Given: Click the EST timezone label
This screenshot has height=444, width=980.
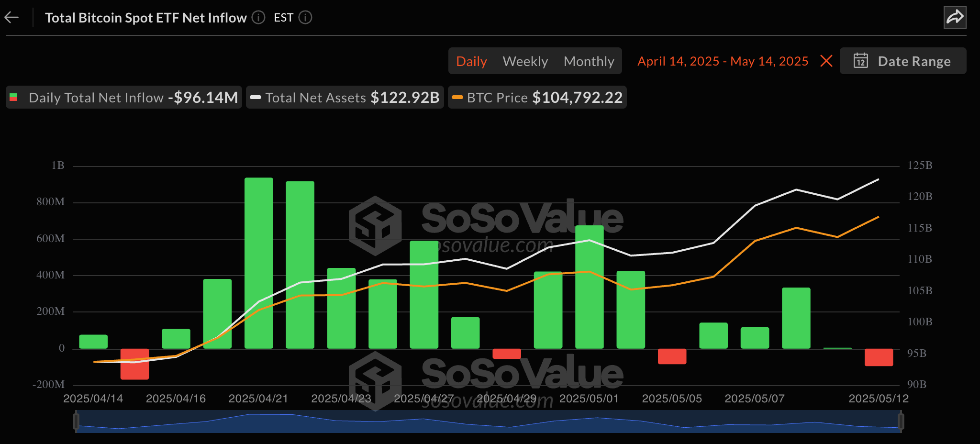Looking at the screenshot, I should point(283,18).
